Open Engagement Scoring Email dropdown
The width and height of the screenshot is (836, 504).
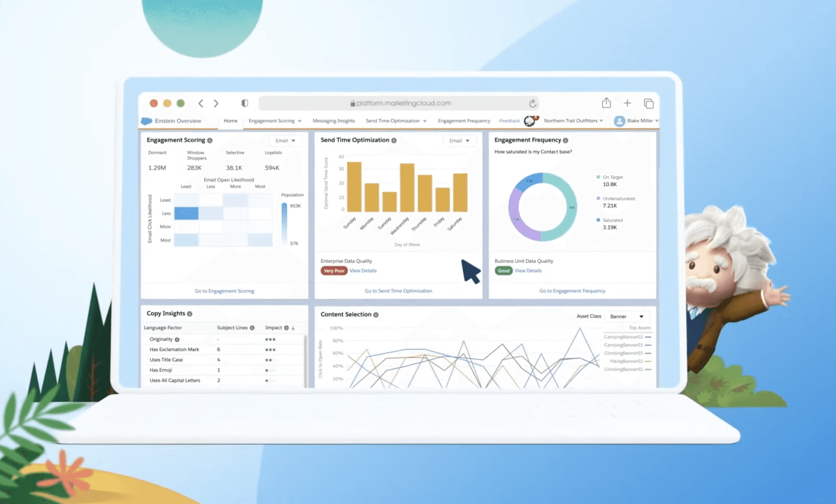coord(285,141)
